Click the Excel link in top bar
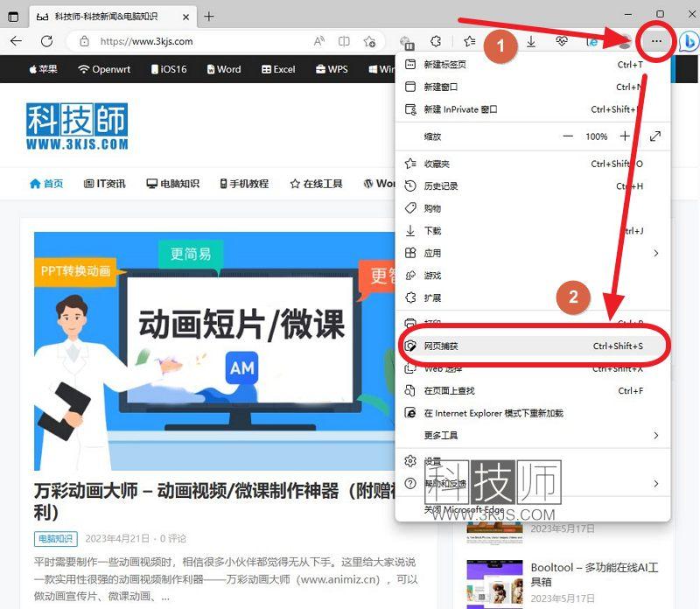 tap(278, 69)
